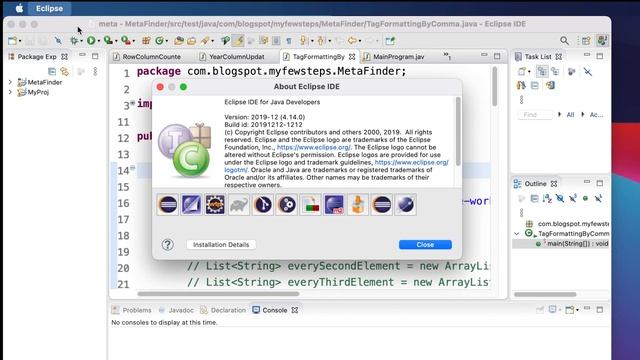Image resolution: width=640 pixels, height=360 pixels.
Task: Open Back navigation history dropdown arrow
Action: [x=360, y=41]
